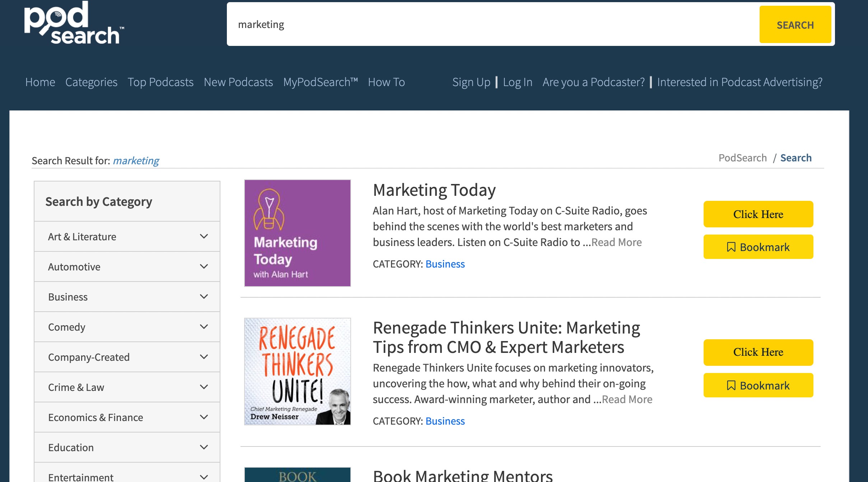Image resolution: width=868 pixels, height=482 pixels.
Task: Open MyPodSearch™ menu item
Action: coord(321,82)
